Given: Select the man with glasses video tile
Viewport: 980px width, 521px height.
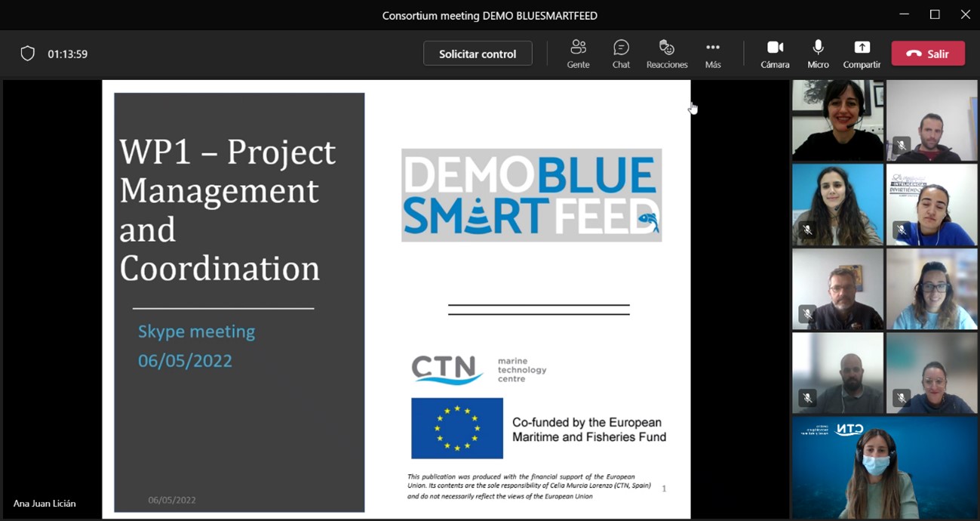Looking at the screenshot, I should (x=837, y=289).
